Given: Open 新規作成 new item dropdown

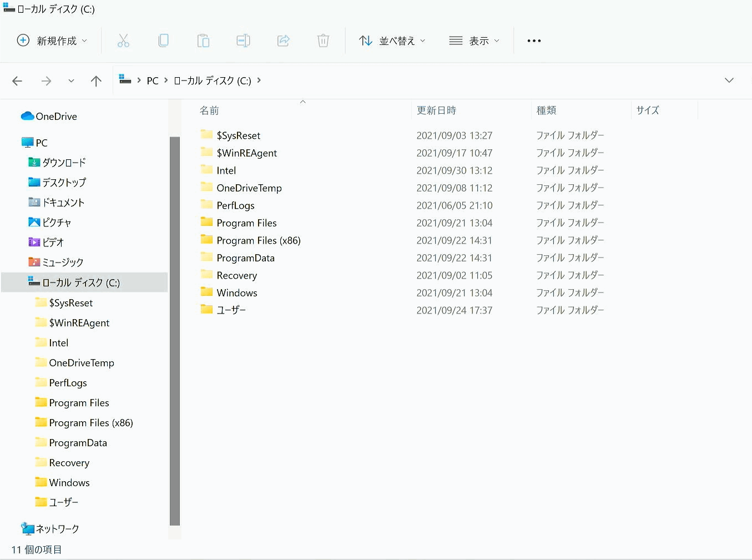Looking at the screenshot, I should [52, 41].
